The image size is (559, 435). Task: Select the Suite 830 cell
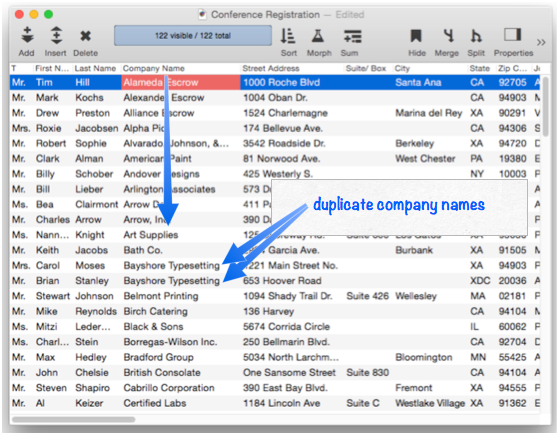click(367, 373)
